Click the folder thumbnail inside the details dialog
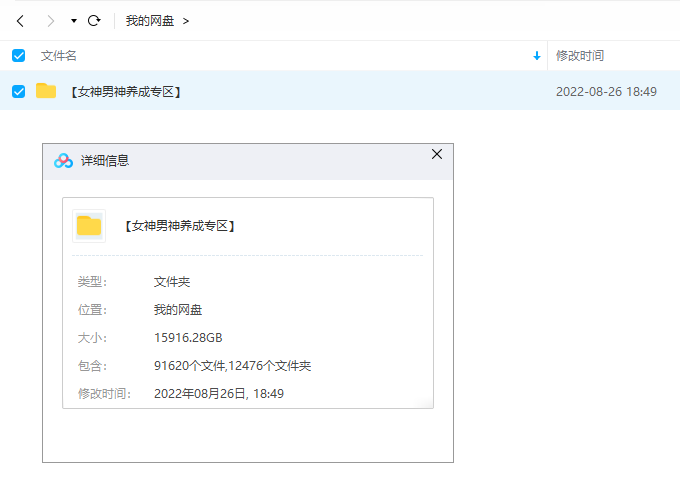The height and width of the screenshot is (498, 680). [89, 226]
